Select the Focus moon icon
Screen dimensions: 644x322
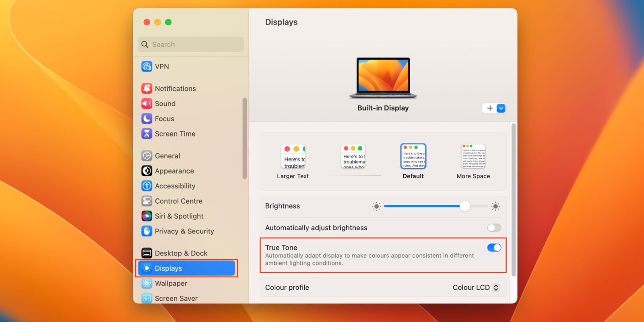click(x=147, y=119)
